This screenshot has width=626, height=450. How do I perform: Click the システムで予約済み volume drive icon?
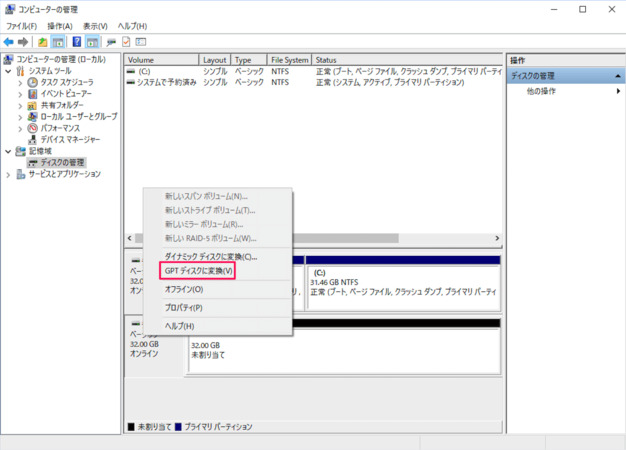tap(131, 82)
